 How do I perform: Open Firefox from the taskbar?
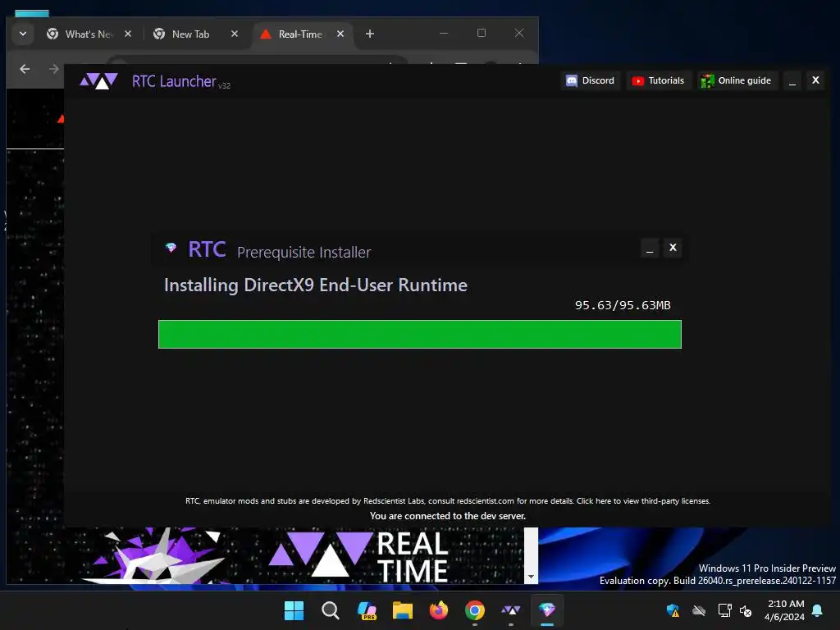(439, 610)
